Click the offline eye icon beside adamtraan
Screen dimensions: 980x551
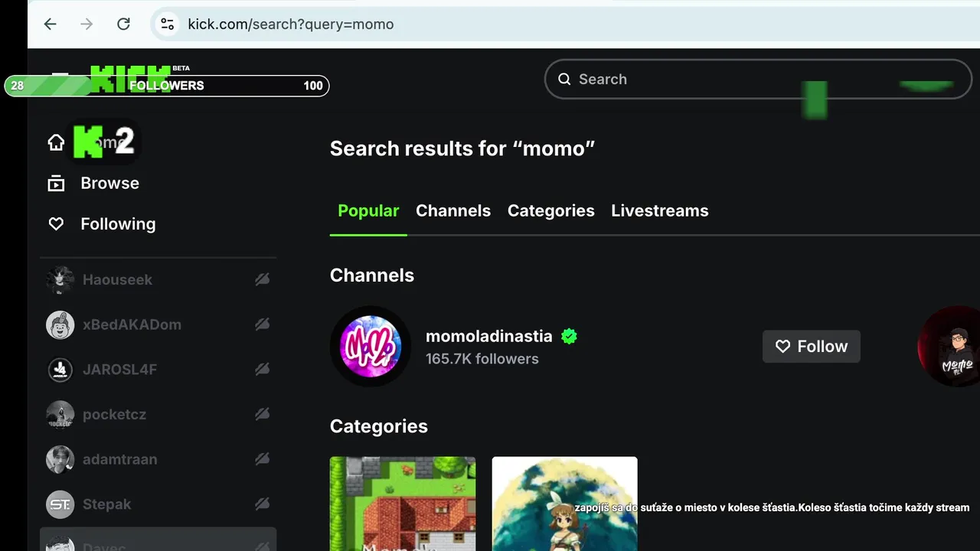click(262, 459)
